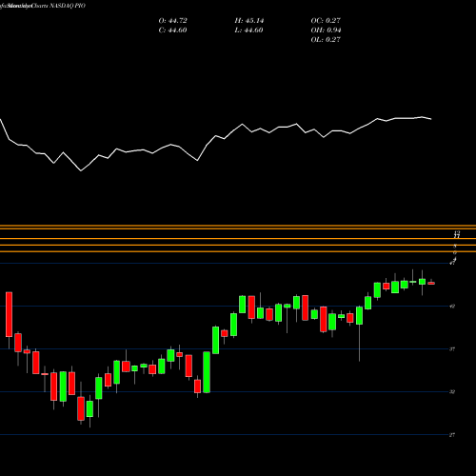Image resolution: width=476 pixels, height=476 pixels.
Task: Select the last red candlestick on the chart
Action: coord(431,283)
